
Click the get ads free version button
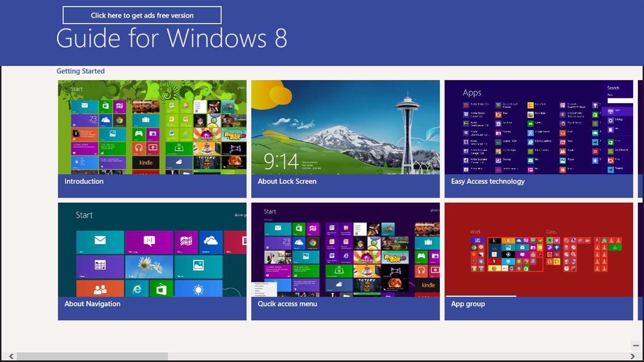point(142,15)
